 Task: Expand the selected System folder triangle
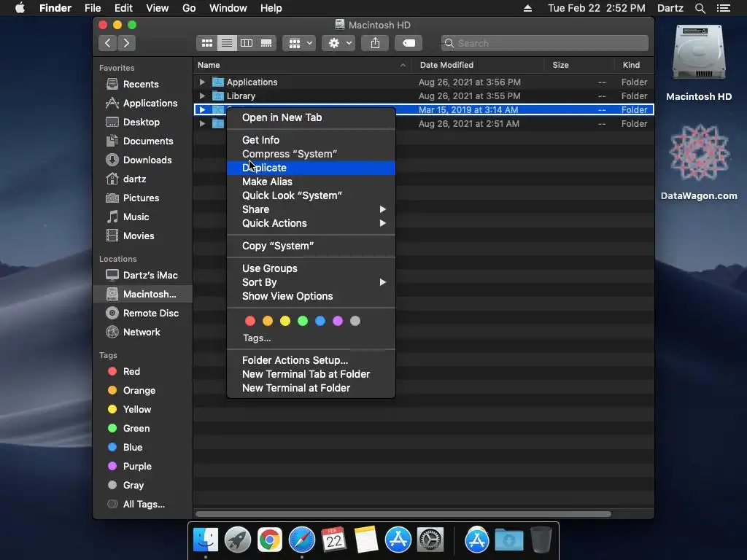[203, 110]
